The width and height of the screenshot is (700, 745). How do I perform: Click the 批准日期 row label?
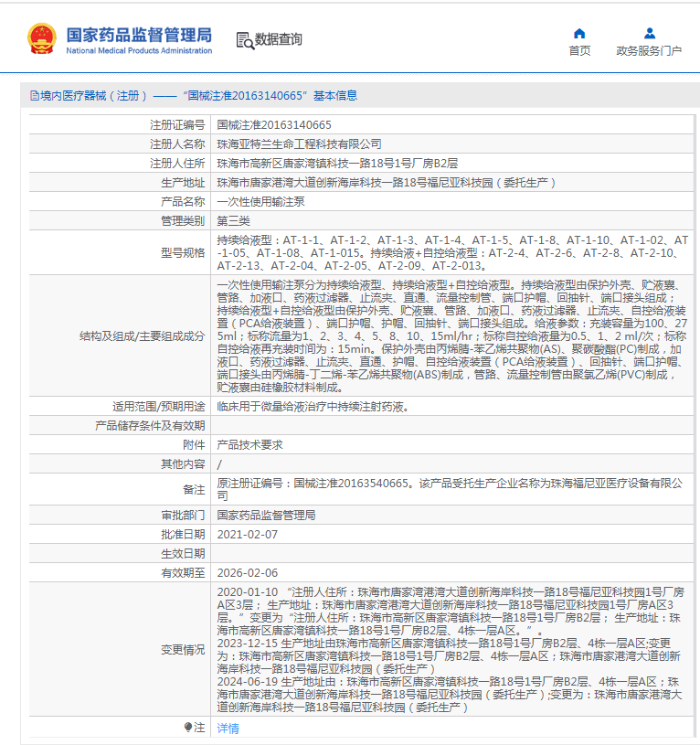coord(183,535)
